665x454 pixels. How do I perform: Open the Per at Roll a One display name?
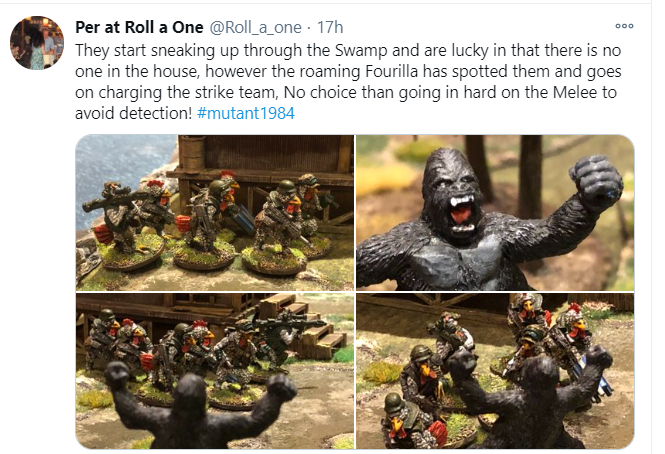[x=139, y=28]
